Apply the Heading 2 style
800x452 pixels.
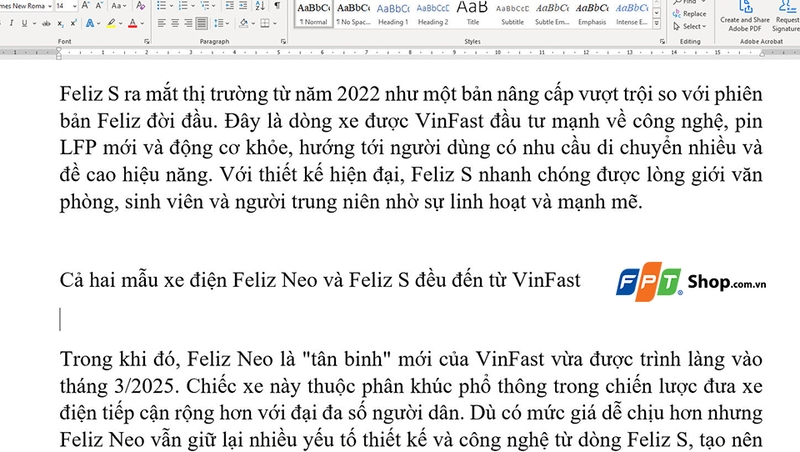point(433,13)
